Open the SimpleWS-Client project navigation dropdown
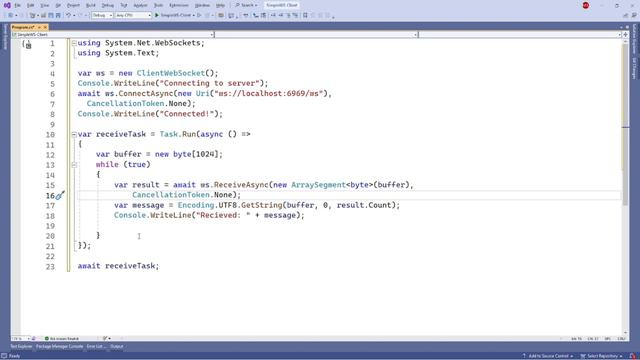 pyautogui.click(x=113, y=35)
